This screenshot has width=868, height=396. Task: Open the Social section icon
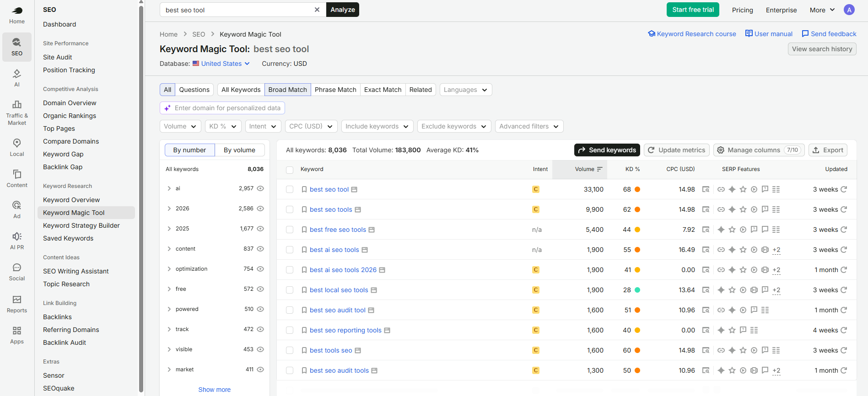pyautogui.click(x=17, y=268)
